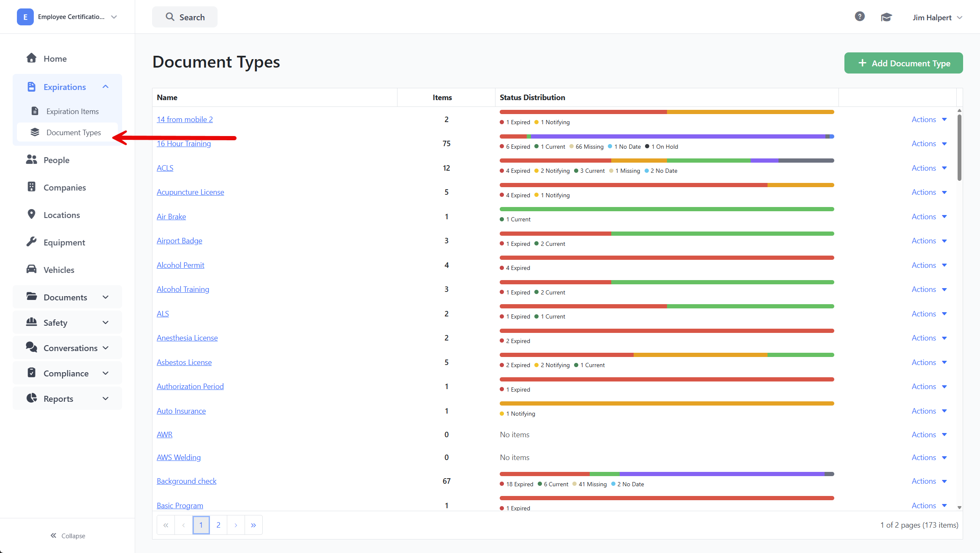The image size is (980, 553).
Task: Click the Reports pie chart icon
Action: [31, 398]
